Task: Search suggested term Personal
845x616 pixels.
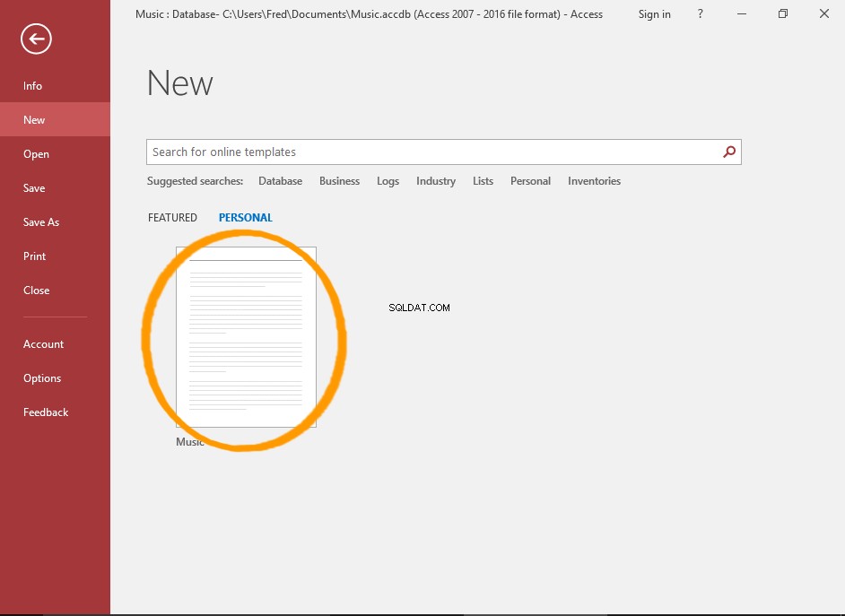Action: tap(530, 181)
